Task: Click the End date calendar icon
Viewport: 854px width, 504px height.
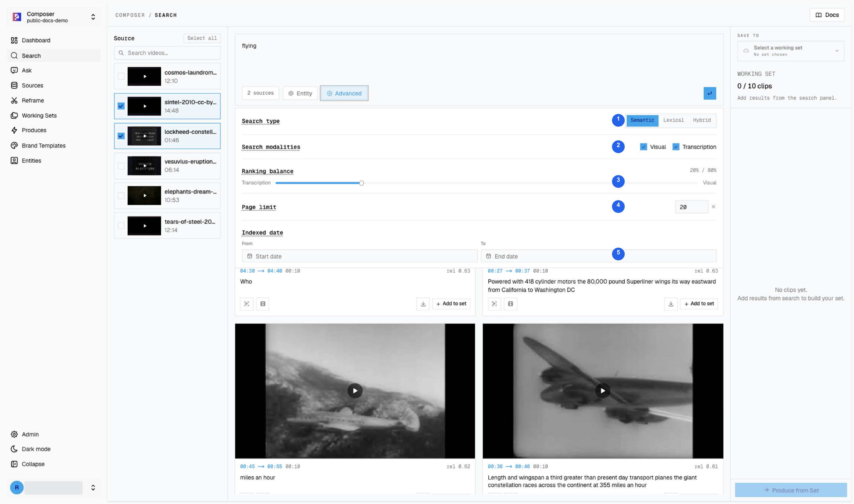Action: (488, 256)
